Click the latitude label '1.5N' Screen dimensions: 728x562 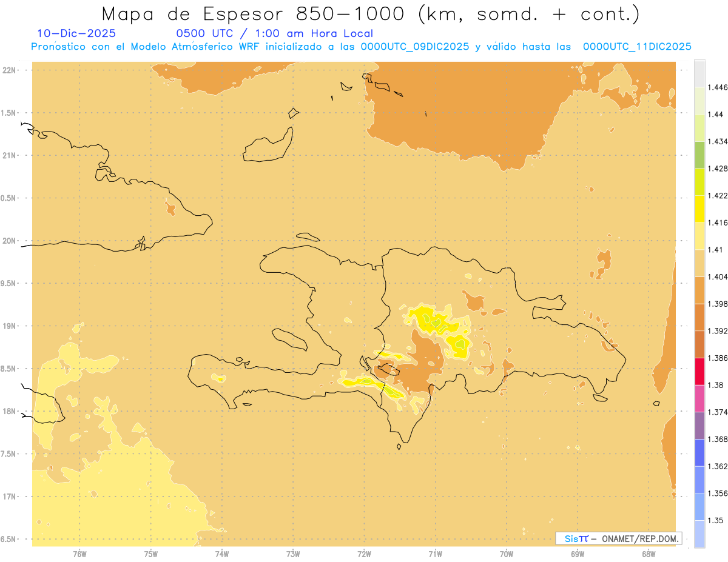9,113
